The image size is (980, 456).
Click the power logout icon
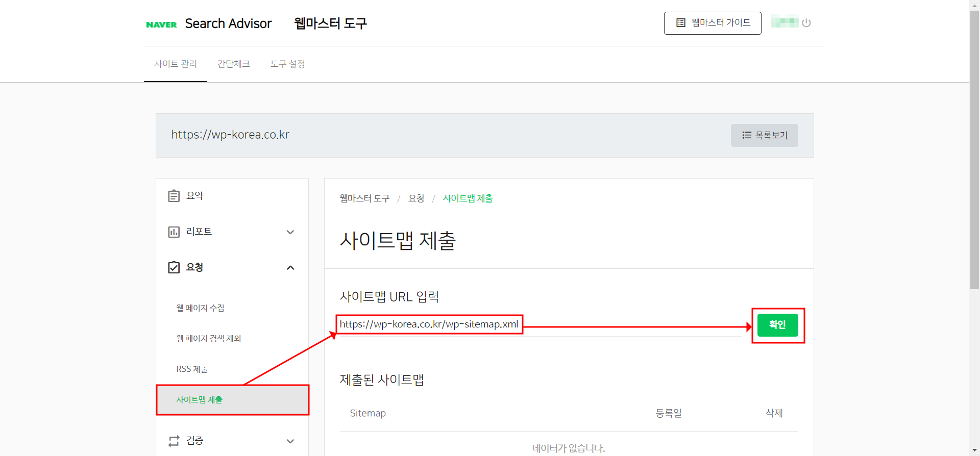[x=806, y=23]
